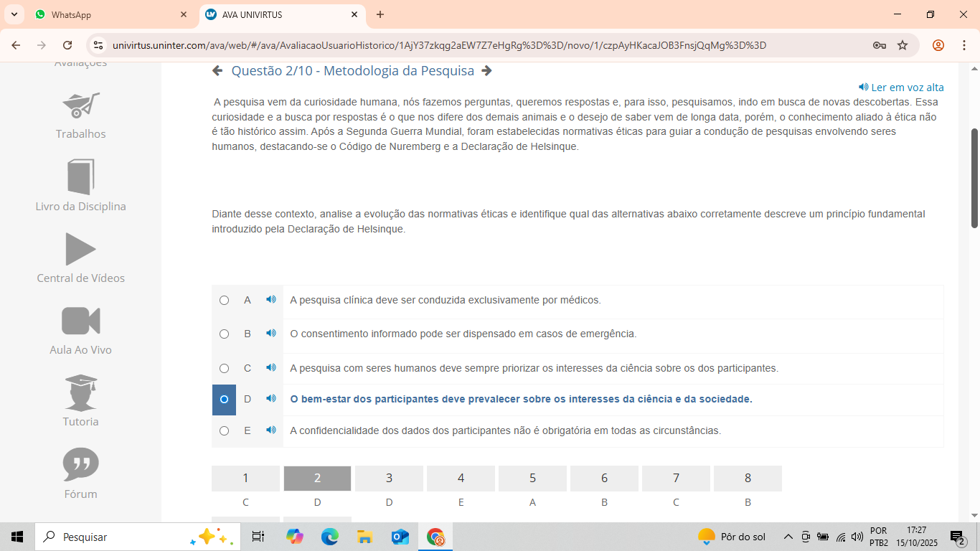Image resolution: width=980 pixels, height=551 pixels.
Task: Select radio button for alternative E
Action: coord(225,430)
